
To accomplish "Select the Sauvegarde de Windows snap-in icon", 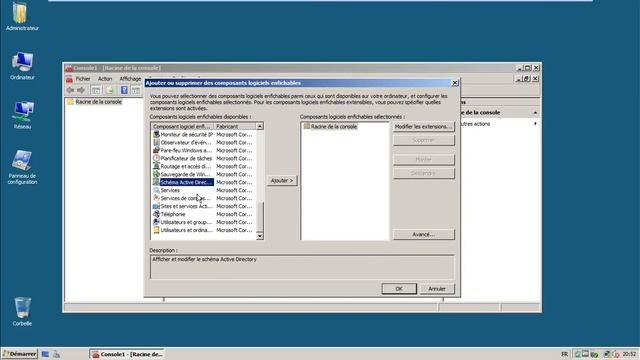I will click(156, 174).
